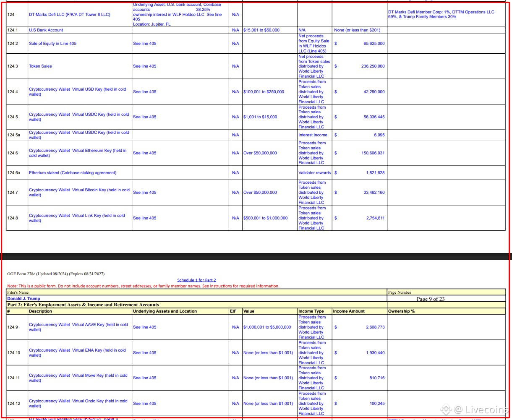Screen dimensions: 512x420
Task: Click the 'EIF' column header
Action: pyautogui.click(x=233, y=311)
